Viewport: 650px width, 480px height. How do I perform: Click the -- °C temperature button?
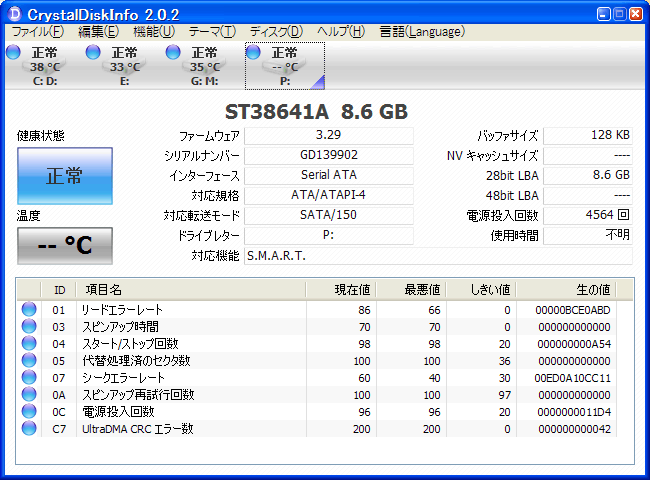click(x=65, y=245)
